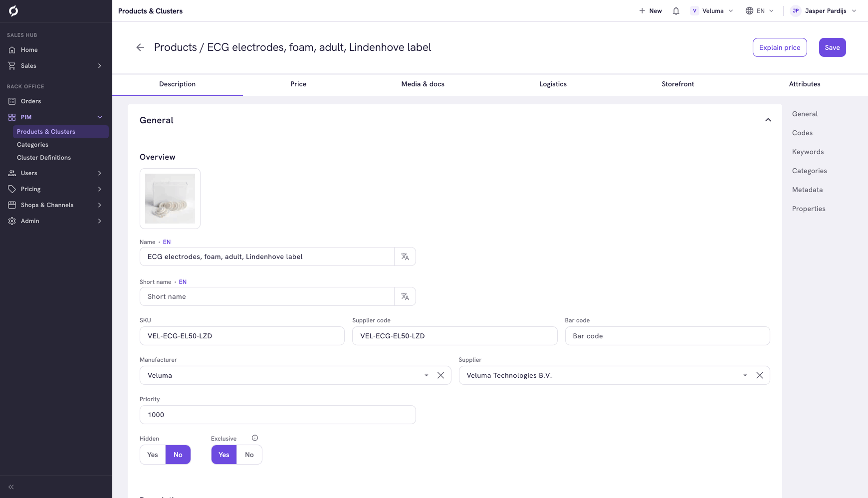Open the Home icon in the sidebar

pyautogui.click(x=12, y=50)
